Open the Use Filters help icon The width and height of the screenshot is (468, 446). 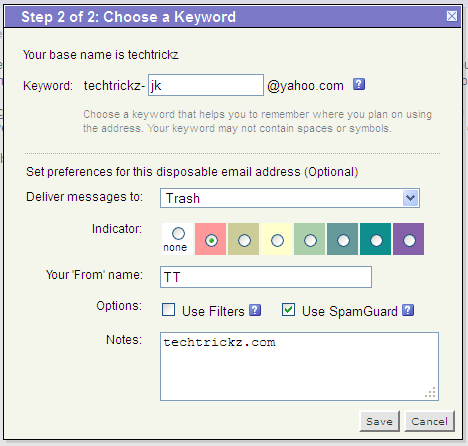(x=255, y=310)
